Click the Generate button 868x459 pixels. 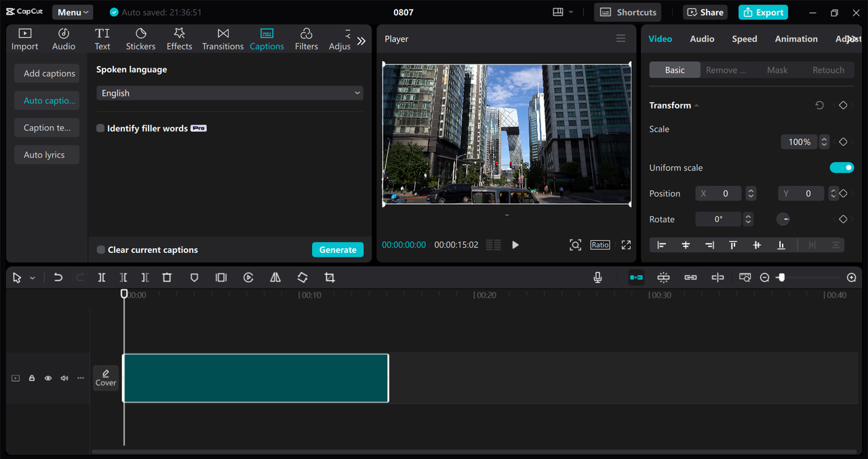[x=338, y=250]
